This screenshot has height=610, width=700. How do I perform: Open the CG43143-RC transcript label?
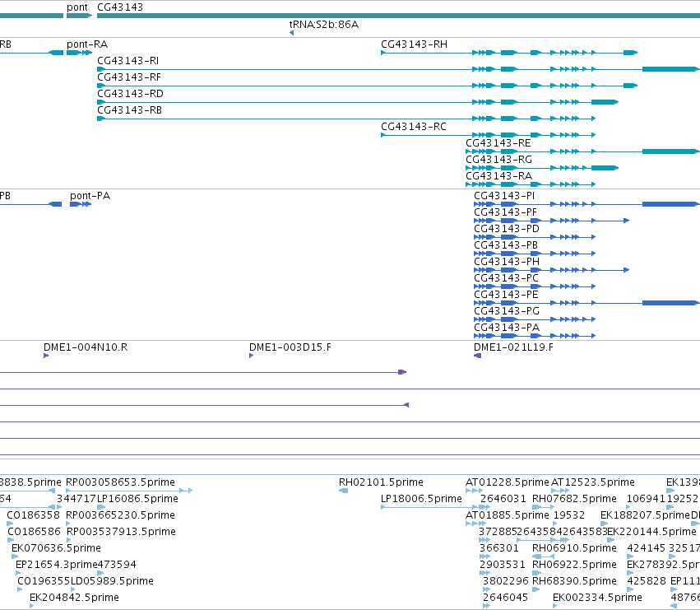414,127
